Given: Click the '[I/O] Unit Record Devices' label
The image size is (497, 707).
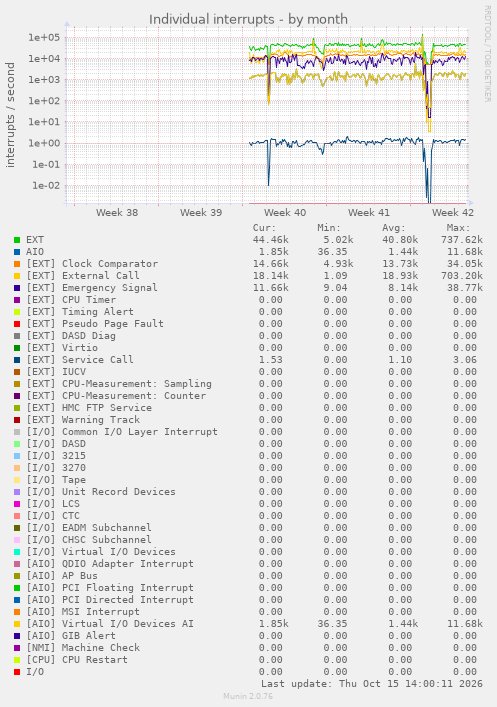Looking at the screenshot, I should tap(101, 492).
